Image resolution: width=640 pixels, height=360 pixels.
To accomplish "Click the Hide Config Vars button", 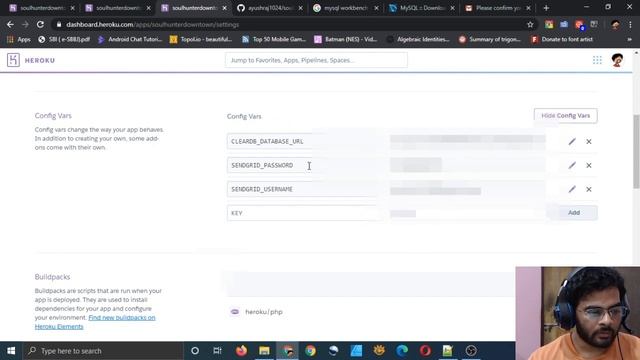I will pos(565,116).
